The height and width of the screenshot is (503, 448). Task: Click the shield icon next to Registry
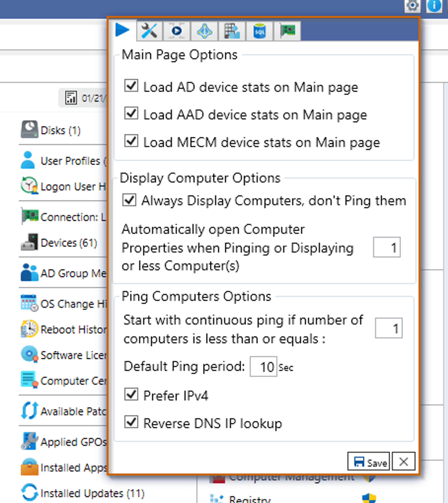click(369, 498)
